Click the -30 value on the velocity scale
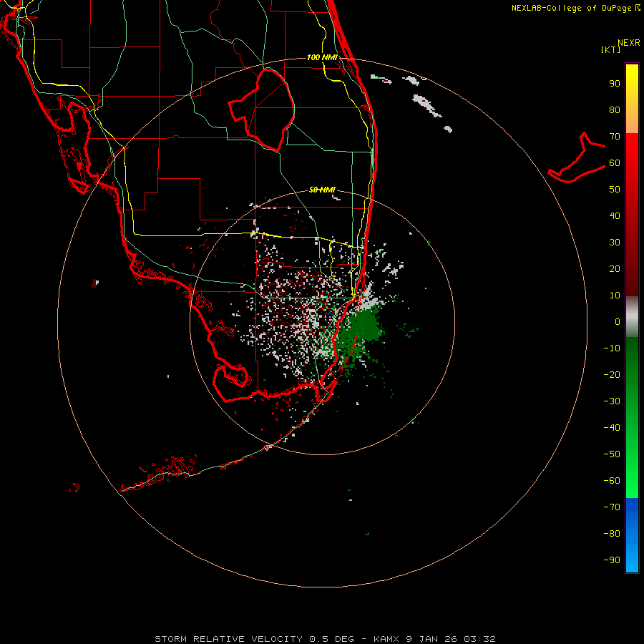The image size is (644, 644). (612, 401)
